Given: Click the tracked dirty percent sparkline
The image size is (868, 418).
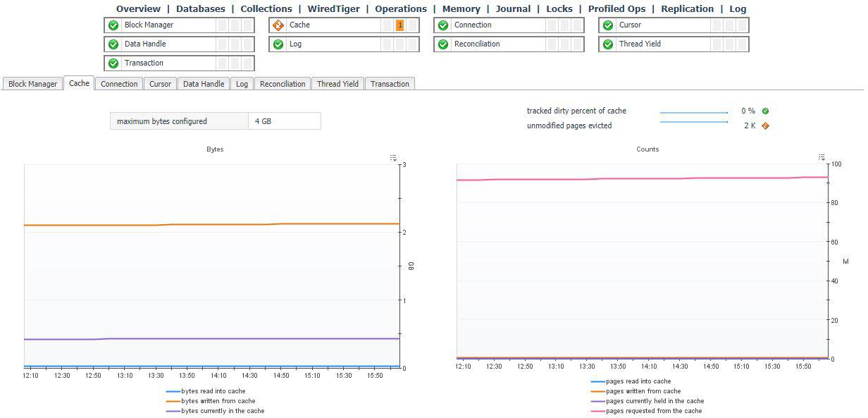Looking at the screenshot, I should click(693, 112).
